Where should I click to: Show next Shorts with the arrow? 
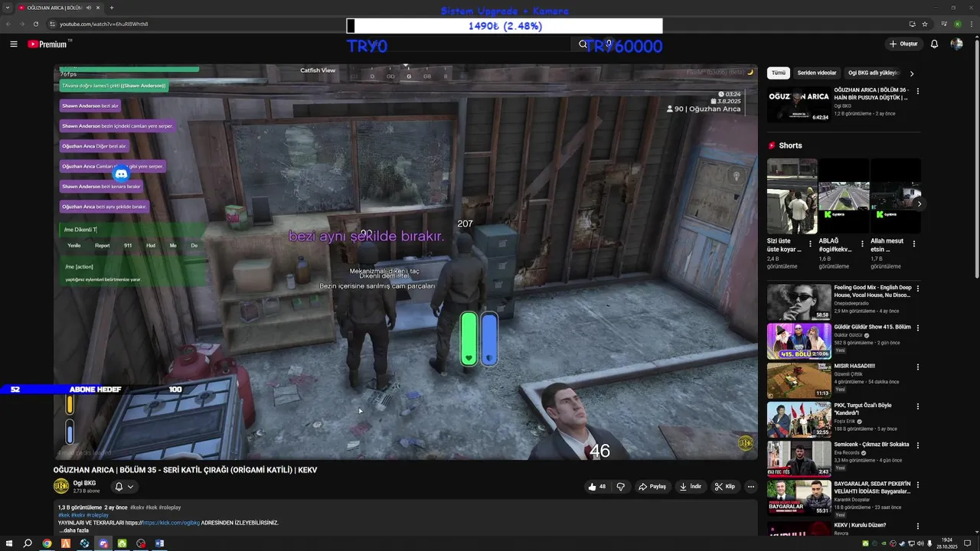click(919, 204)
